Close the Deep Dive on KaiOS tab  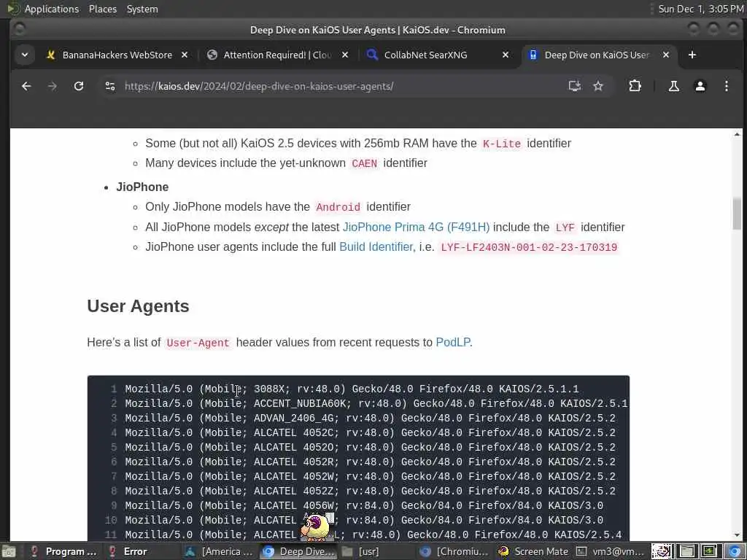666,55
